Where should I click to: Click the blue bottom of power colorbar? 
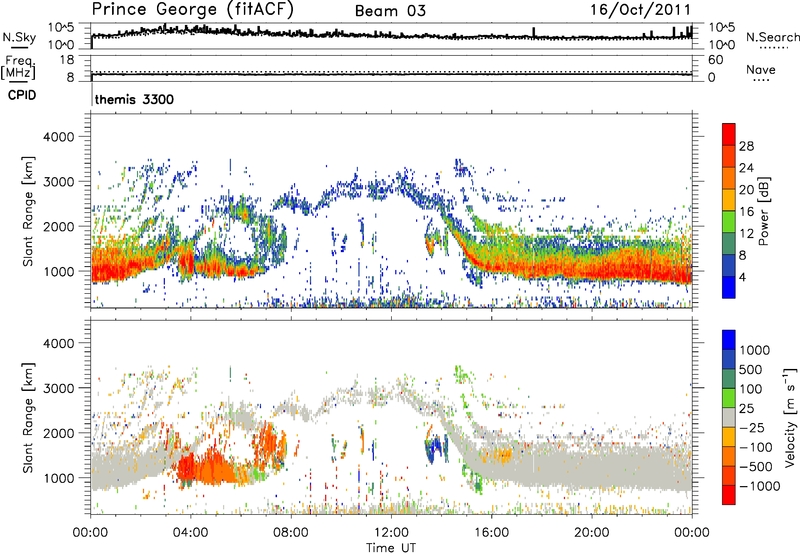pos(729,287)
